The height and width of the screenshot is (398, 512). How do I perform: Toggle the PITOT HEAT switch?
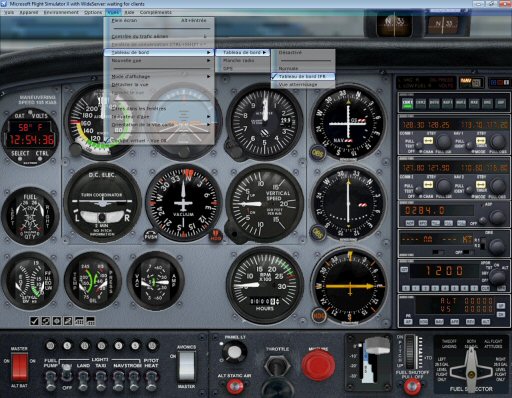[151, 380]
